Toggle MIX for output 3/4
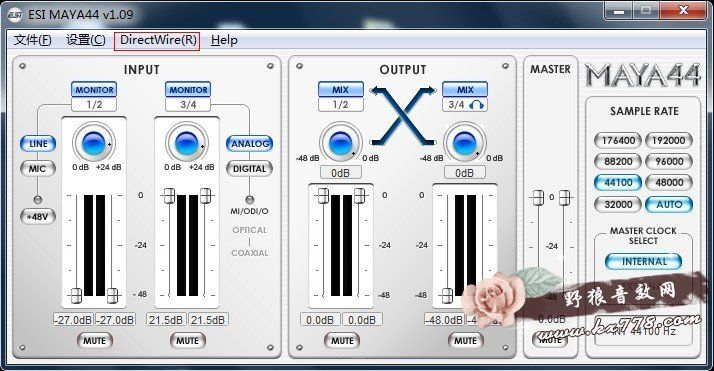The height and width of the screenshot is (371, 714). coord(465,89)
